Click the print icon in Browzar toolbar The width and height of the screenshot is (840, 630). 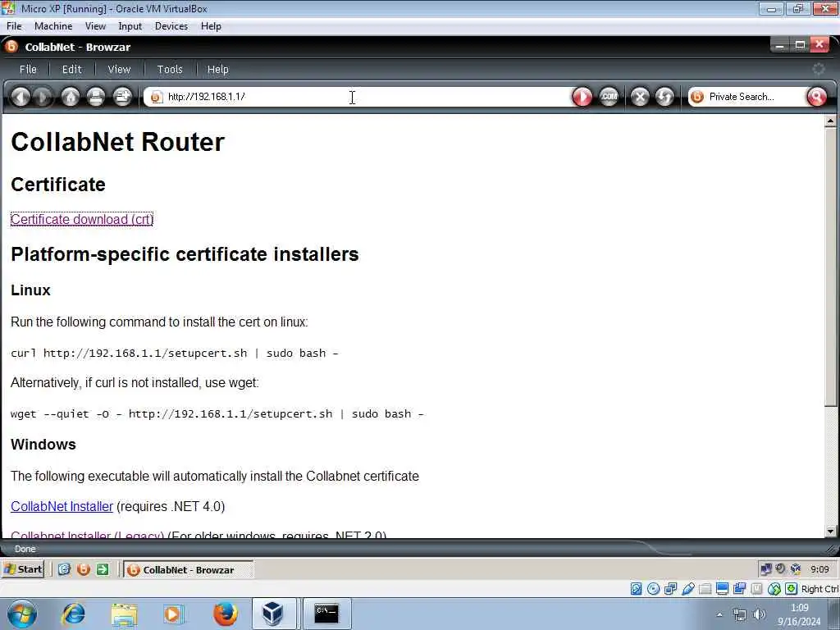96,97
